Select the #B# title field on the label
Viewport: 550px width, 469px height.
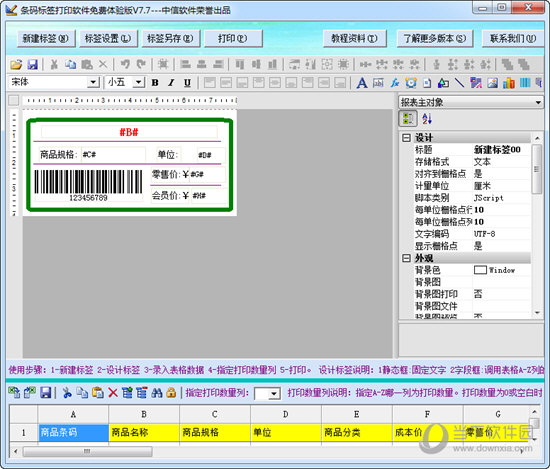point(129,132)
